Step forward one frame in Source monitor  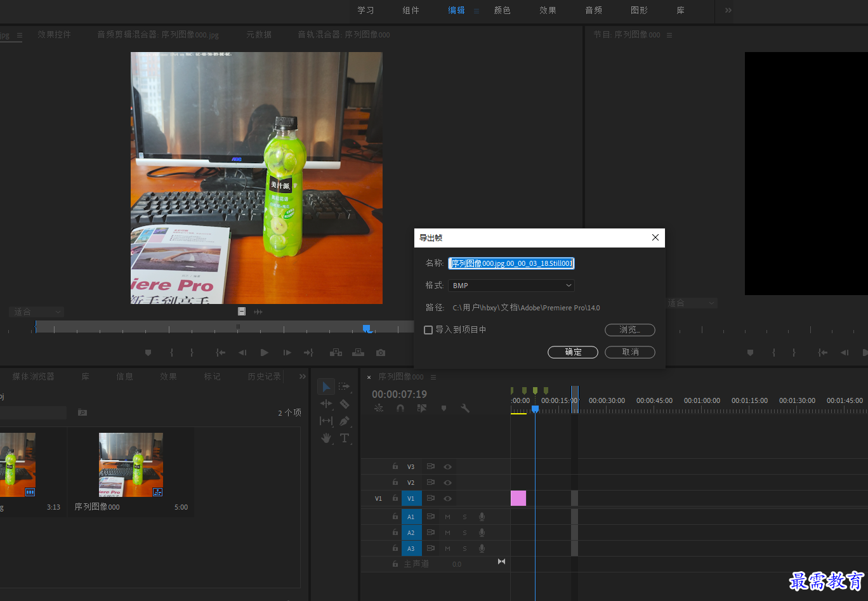tap(287, 352)
